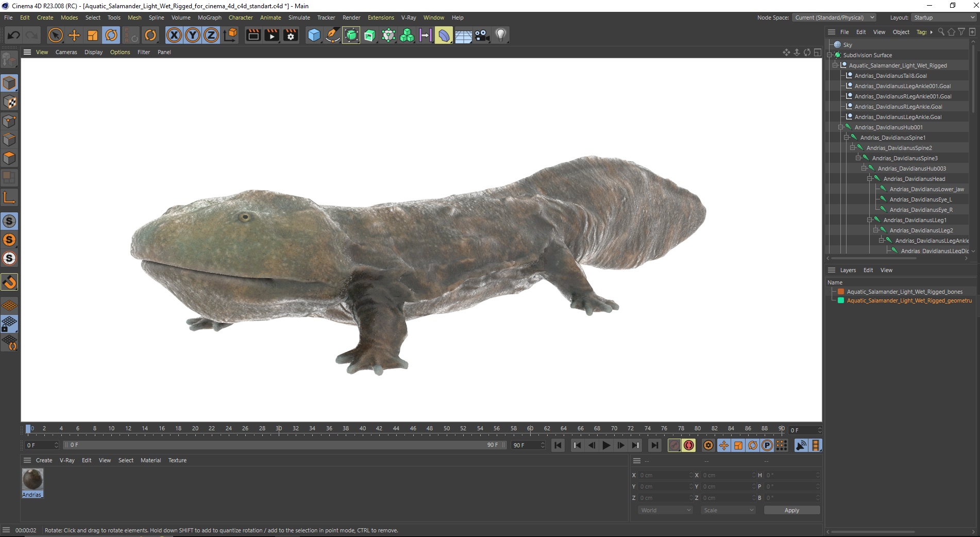Open the viewport Cameras menu
Viewport: 980px width, 537px height.
pyautogui.click(x=66, y=52)
